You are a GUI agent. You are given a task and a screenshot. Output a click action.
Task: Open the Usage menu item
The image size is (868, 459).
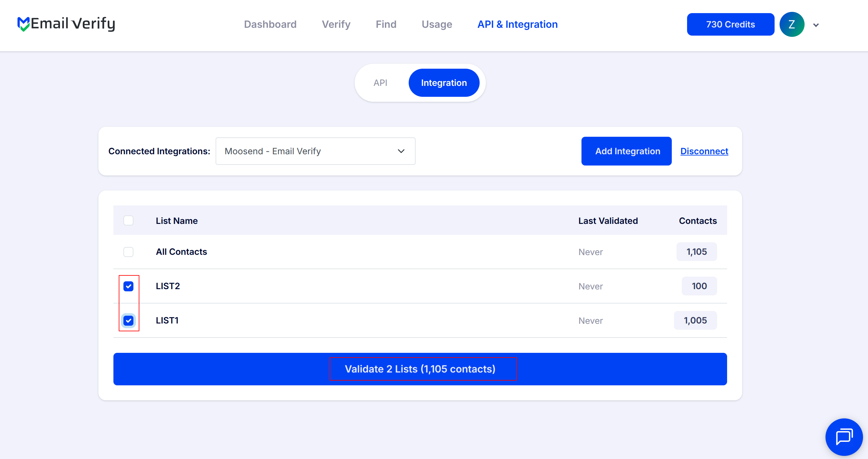[437, 24]
